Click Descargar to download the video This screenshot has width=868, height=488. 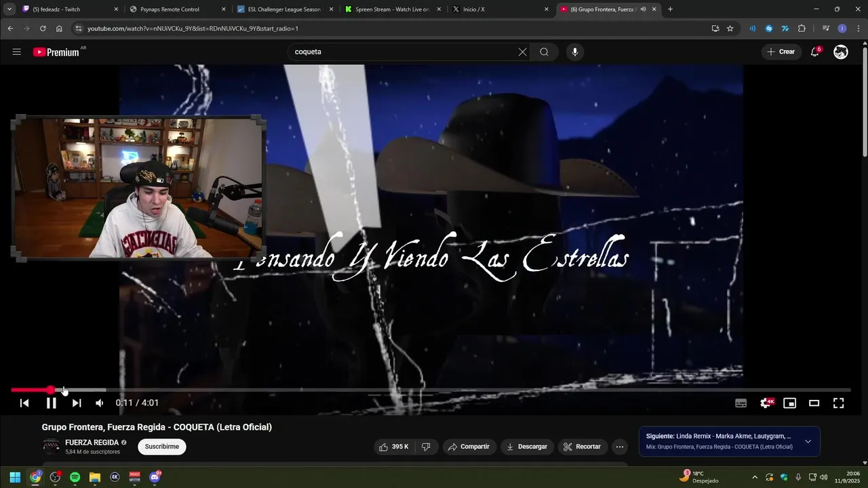[x=527, y=447]
